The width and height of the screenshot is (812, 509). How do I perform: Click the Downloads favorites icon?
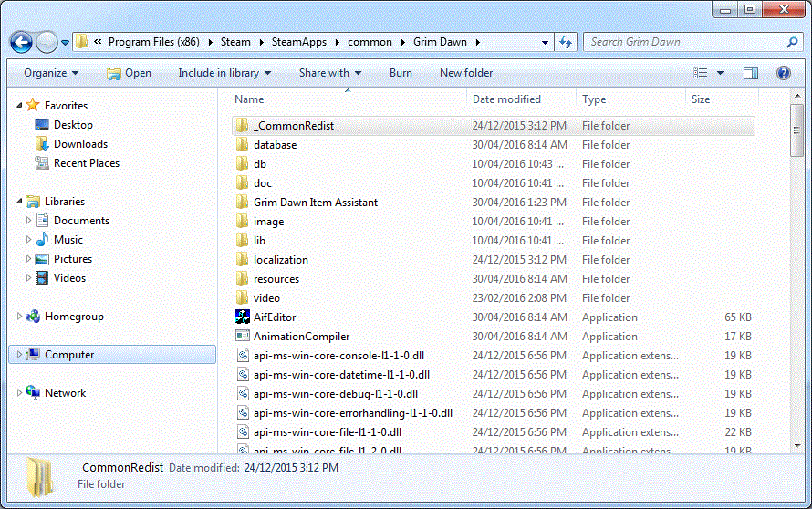(42, 144)
